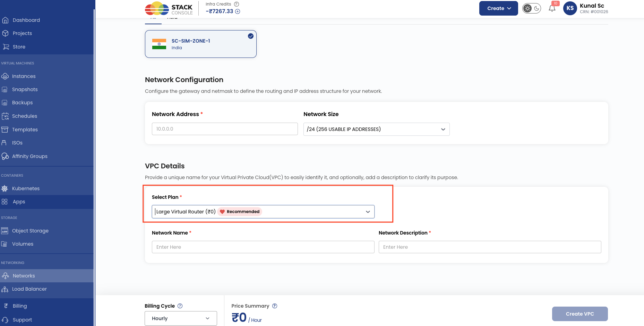Open the Dashboard home icon
This screenshot has height=326, width=644.
[5, 20]
